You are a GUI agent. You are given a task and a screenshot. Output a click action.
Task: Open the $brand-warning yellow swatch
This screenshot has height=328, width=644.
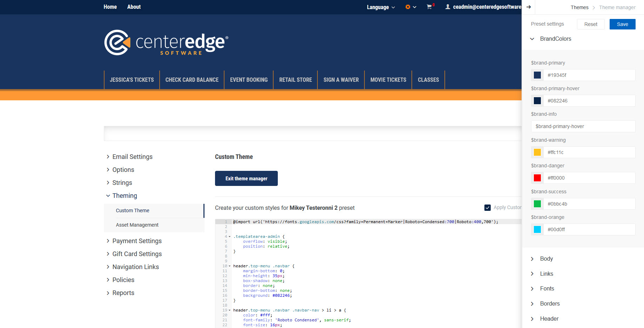[537, 152]
